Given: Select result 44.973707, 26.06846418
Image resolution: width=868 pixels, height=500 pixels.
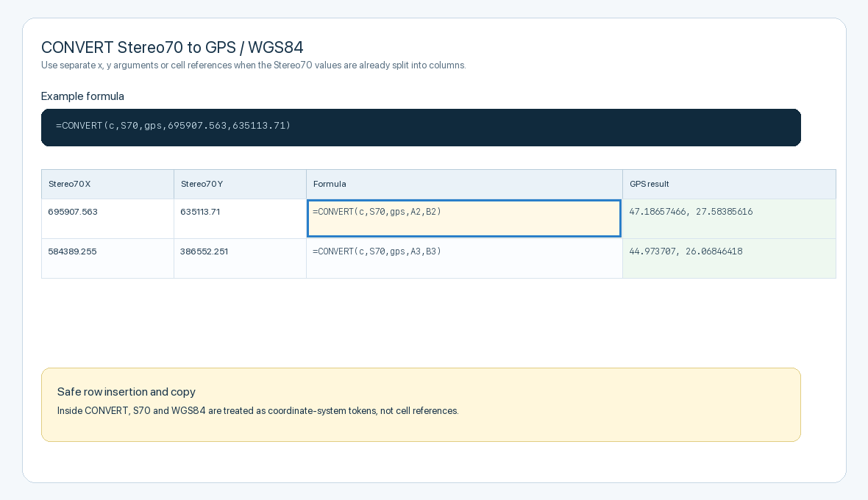Looking at the screenshot, I should click(x=729, y=259).
